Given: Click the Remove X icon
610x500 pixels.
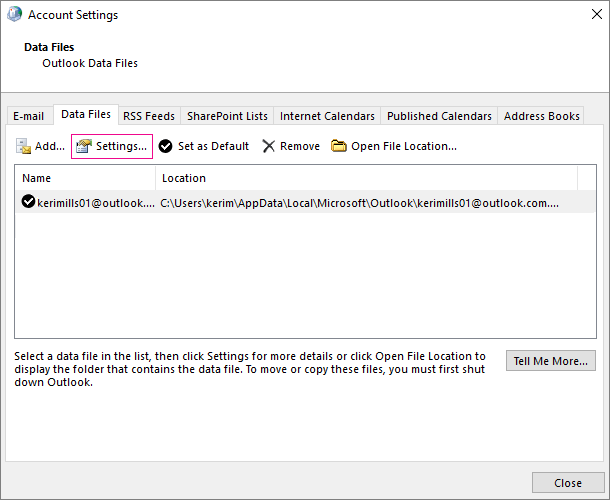Looking at the screenshot, I should (x=268, y=146).
